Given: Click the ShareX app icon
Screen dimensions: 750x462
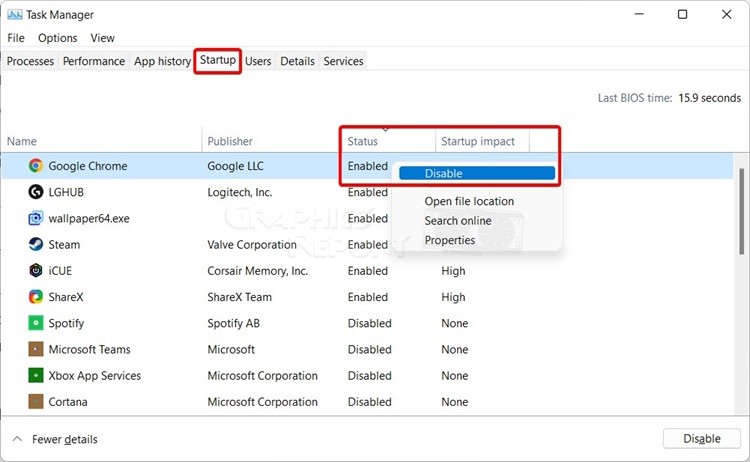Looking at the screenshot, I should click(x=35, y=297).
